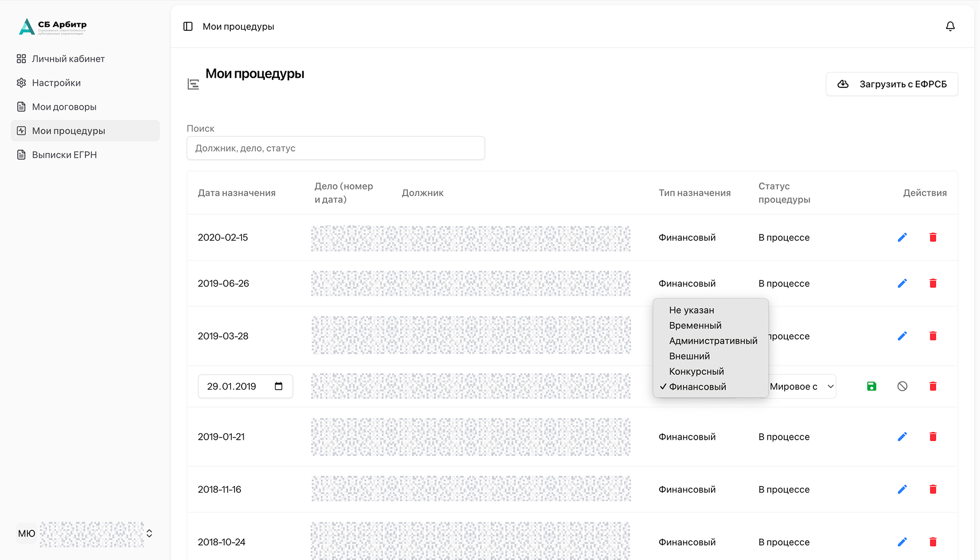The height and width of the screenshot is (560, 980).
Task: Click calendar icon in the date field
Action: 279,386
